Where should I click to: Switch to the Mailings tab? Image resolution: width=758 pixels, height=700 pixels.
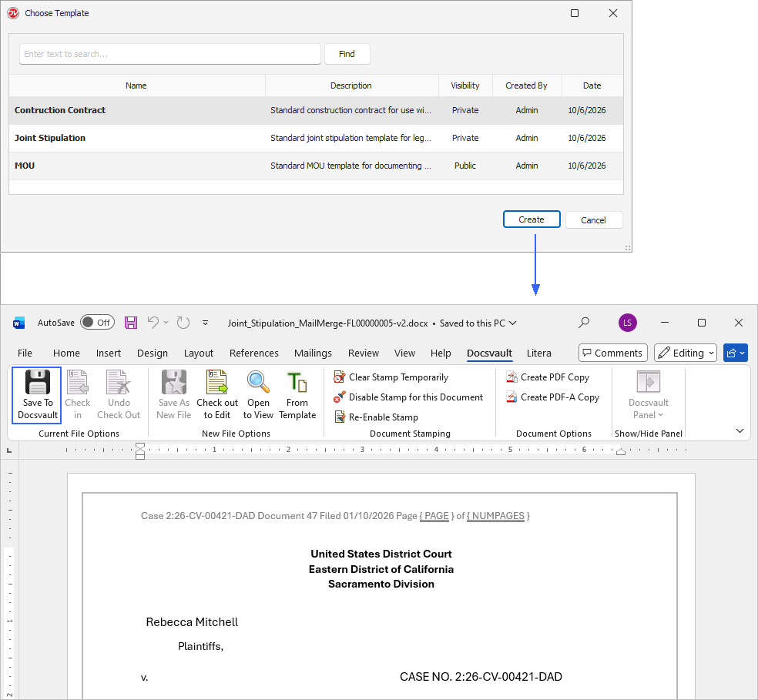coord(313,353)
